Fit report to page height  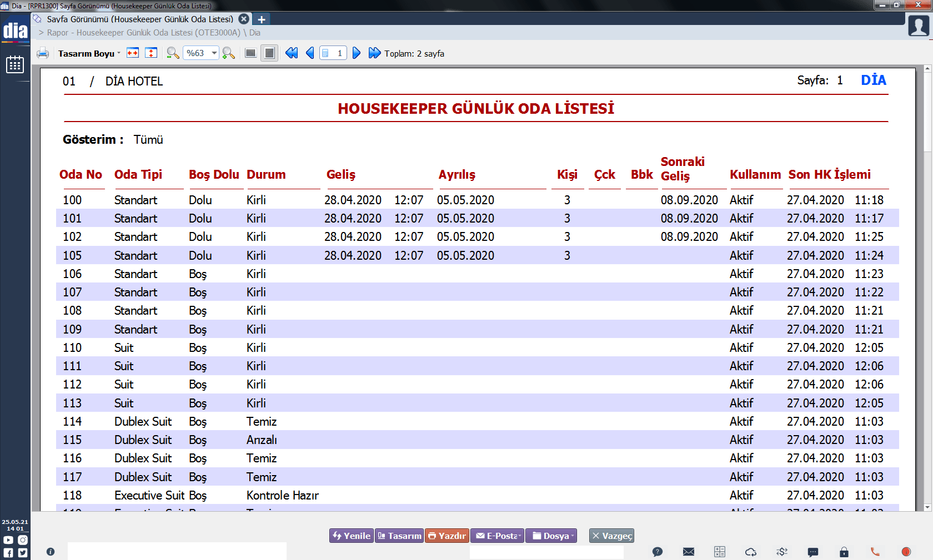[151, 53]
